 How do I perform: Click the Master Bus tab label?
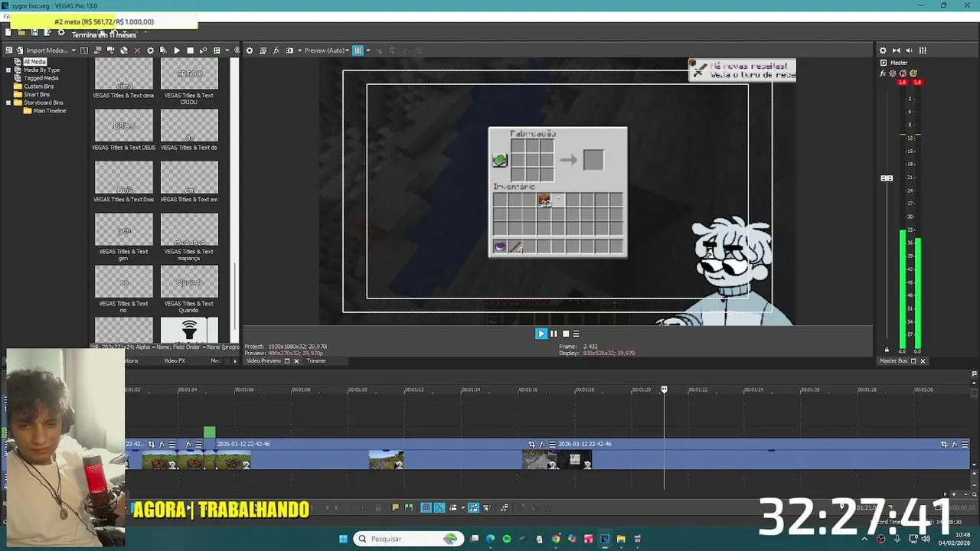(x=893, y=361)
